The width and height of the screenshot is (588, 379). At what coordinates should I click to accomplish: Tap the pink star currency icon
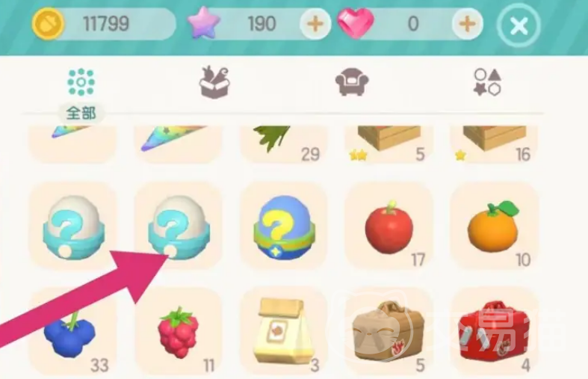(x=204, y=22)
